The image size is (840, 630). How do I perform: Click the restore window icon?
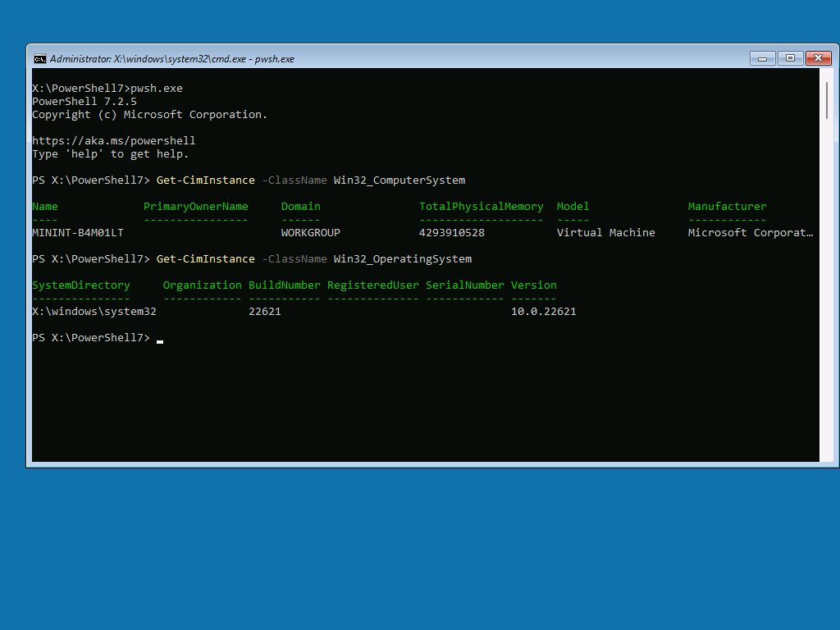pos(790,58)
